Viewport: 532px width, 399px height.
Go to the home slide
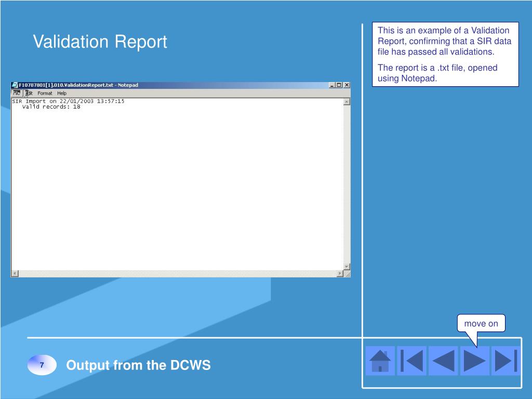(x=380, y=361)
